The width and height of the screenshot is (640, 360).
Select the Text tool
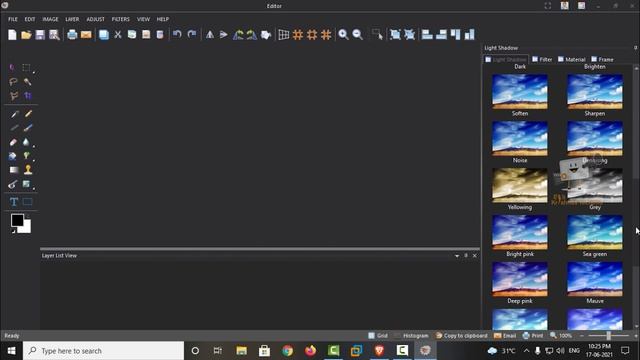(x=13, y=202)
